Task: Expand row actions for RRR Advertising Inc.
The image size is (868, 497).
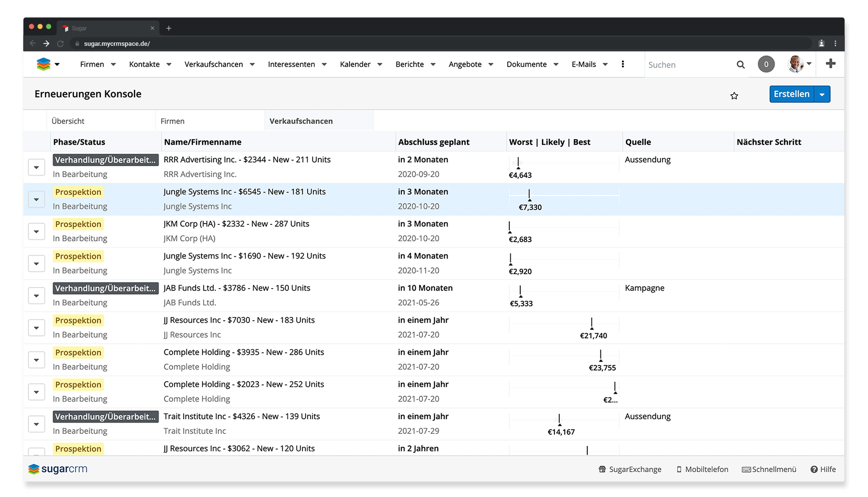Action: click(37, 167)
